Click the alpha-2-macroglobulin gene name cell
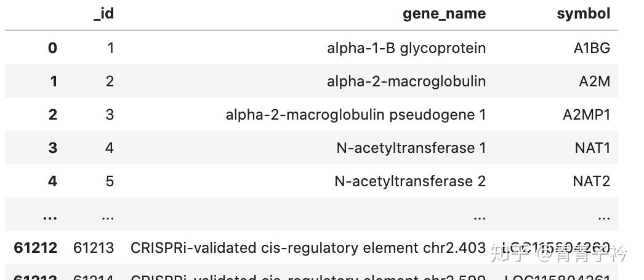This screenshot has width=644, height=280. [406, 81]
